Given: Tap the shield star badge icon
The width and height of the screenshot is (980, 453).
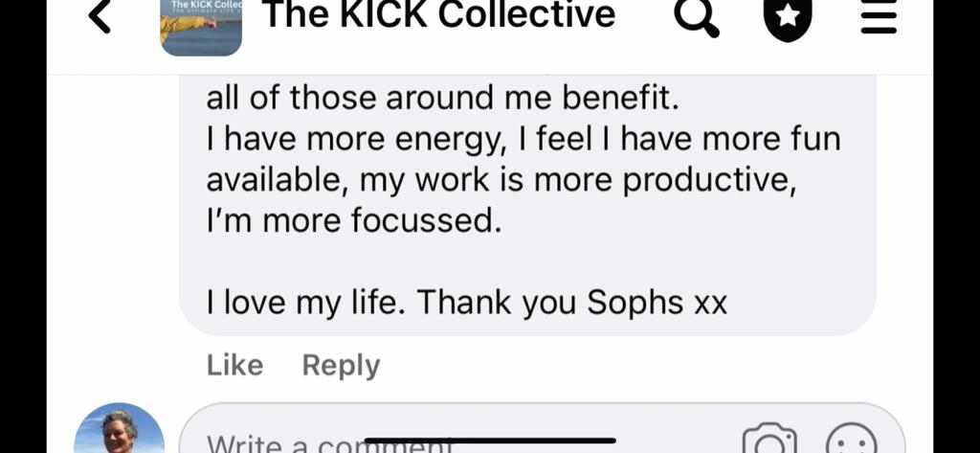Looking at the screenshot, I should [786, 17].
